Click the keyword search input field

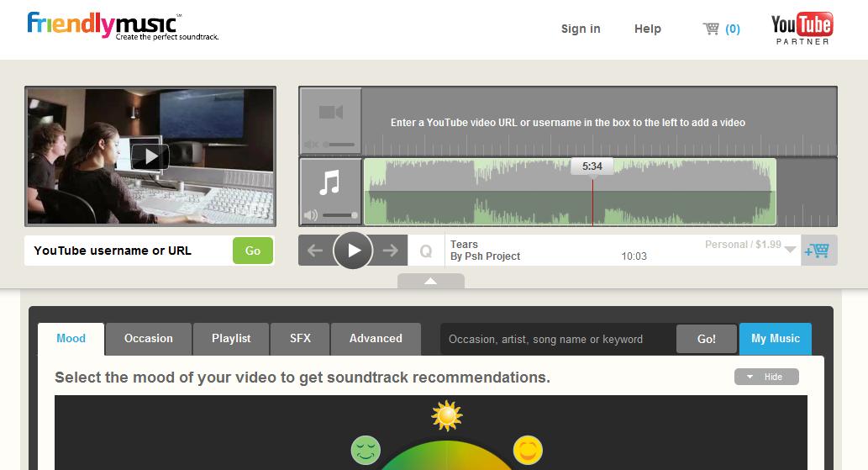coord(558,340)
